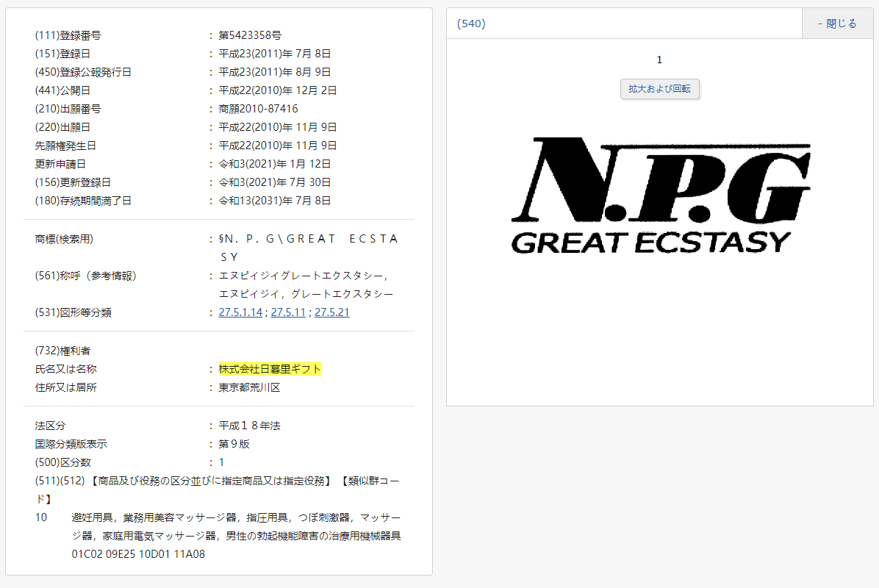Open the 27.5.11 figure classification link
This screenshot has width=879, height=588.
pyautogui.click(x=290, y=312)
